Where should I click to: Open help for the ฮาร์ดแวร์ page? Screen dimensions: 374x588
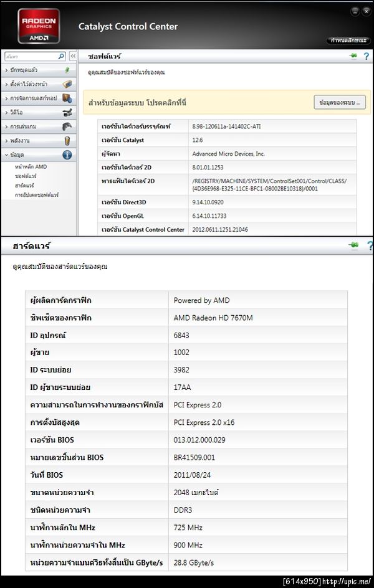370,246
